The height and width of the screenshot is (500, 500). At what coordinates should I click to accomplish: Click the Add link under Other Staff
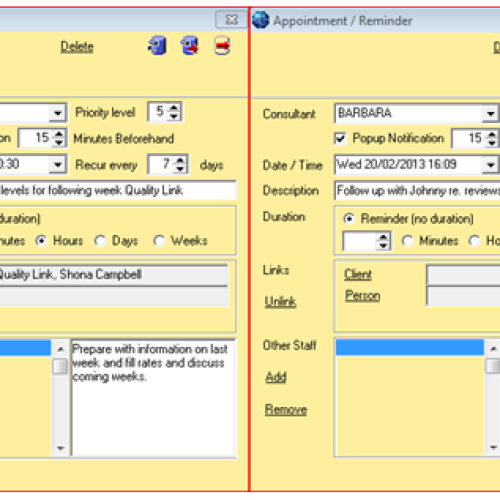point(276,377)
